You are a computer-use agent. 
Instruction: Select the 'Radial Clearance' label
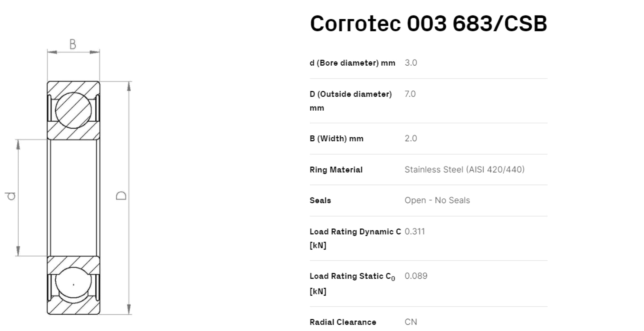click(343, 322)
